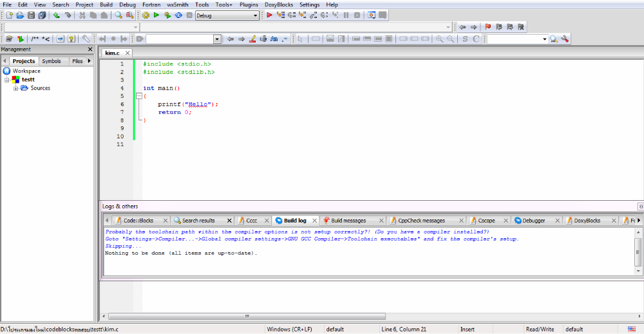Click the keyboard layout flag in status bar

(632, 329)
